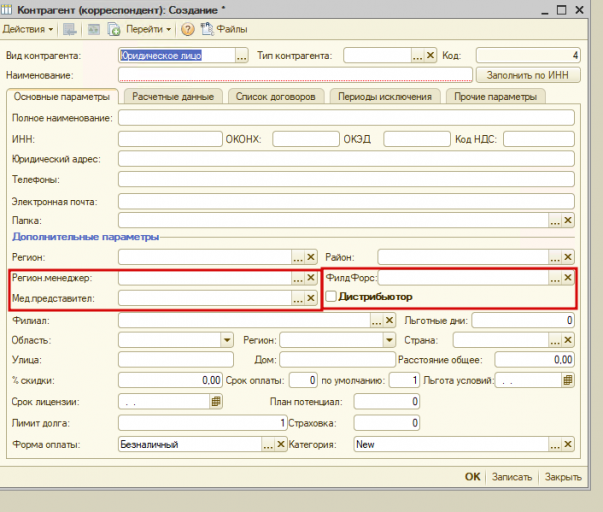Open Страна selection ellipsis button
The image size is (603, 512).
[555, 340]
